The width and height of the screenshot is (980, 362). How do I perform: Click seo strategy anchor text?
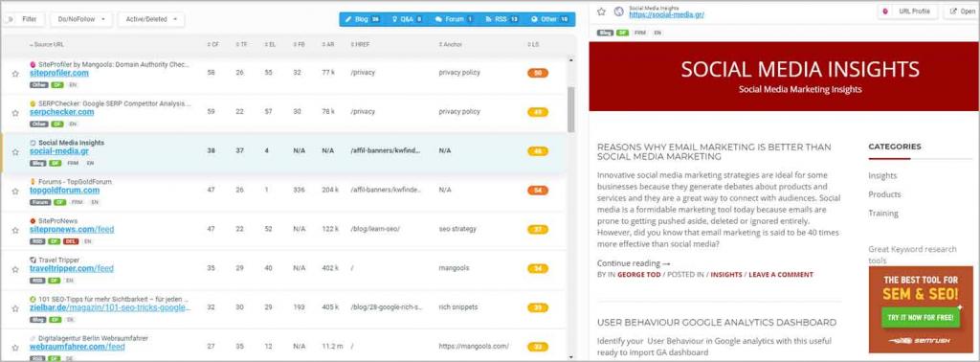[457, 229]
